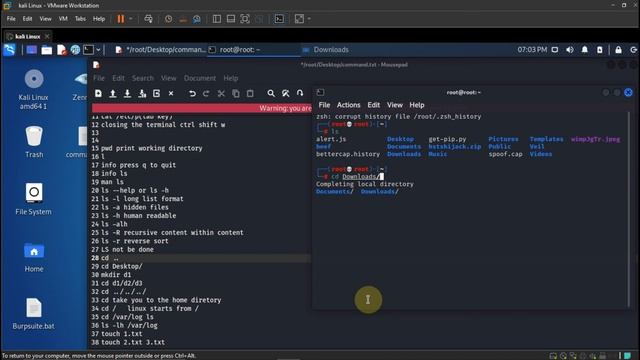Open Home folder desktop icon

click(34, 257)
